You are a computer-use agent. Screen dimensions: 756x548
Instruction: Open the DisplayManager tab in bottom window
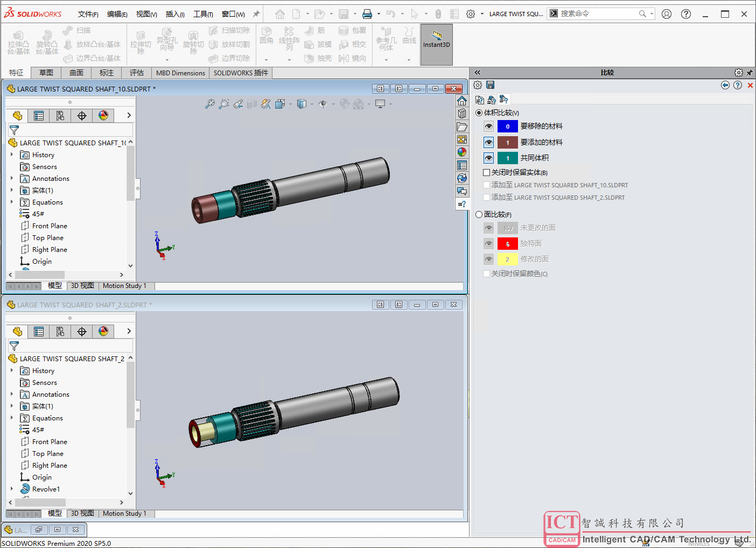103,331
